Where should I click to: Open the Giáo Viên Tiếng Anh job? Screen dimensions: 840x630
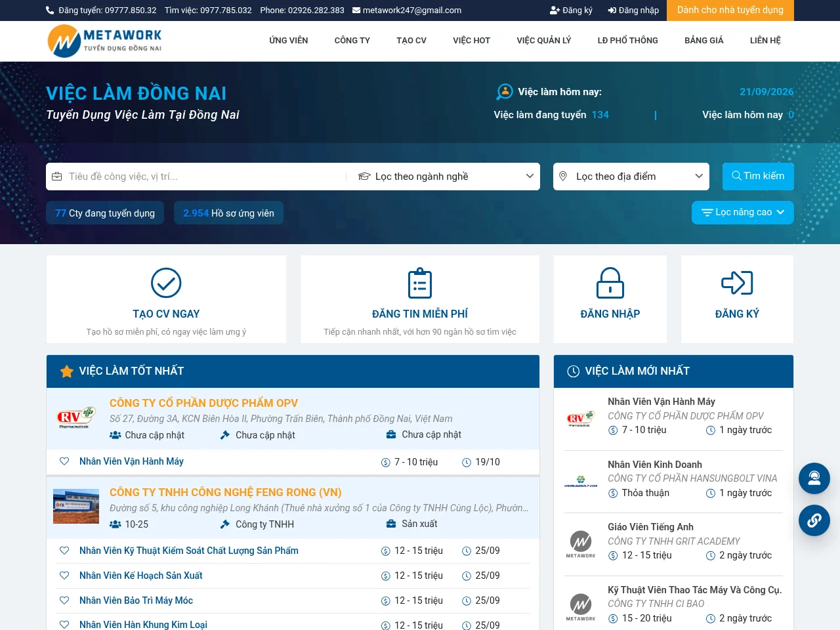pos(650,527)
